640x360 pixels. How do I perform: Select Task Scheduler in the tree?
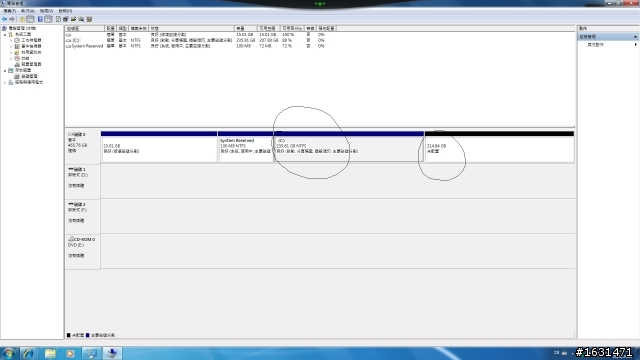point(31,40)
